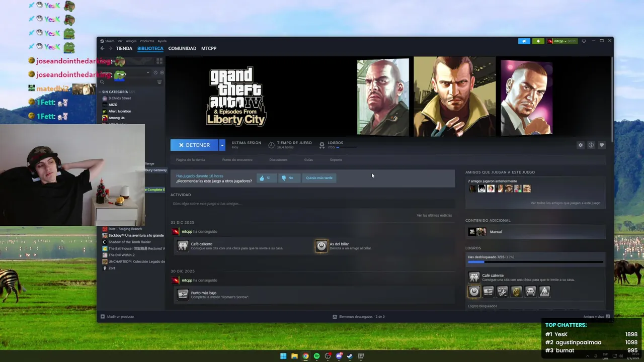Screen dimensions: 644x362
Task: Select The Evil Within 2 in list
Action: 122,255
